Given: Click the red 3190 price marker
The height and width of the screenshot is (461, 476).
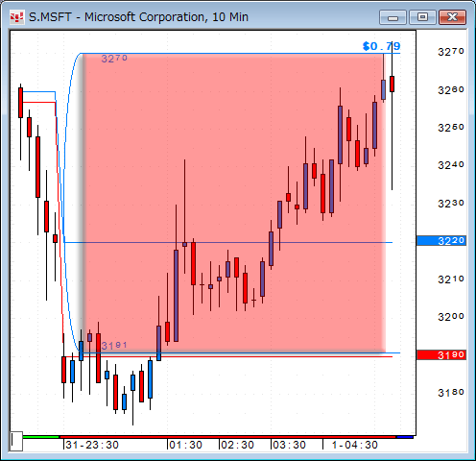Looking at the screenshot, I should pos(441,354).
